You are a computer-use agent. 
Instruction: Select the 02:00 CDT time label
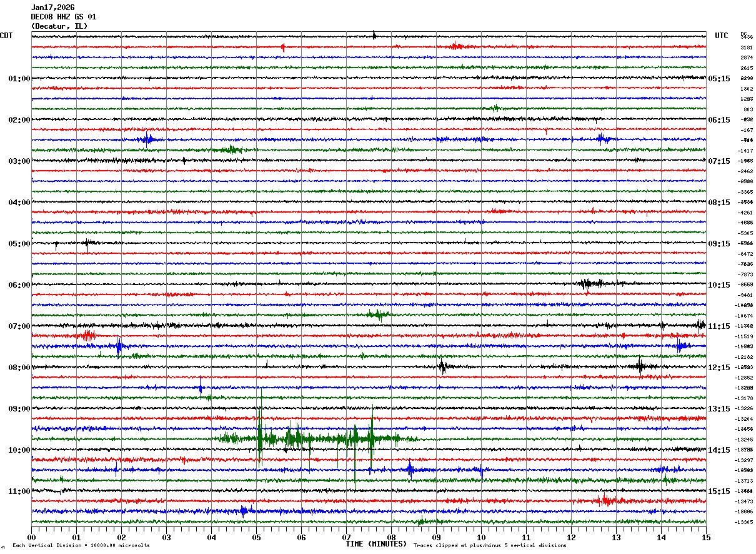tap(19, 120)
